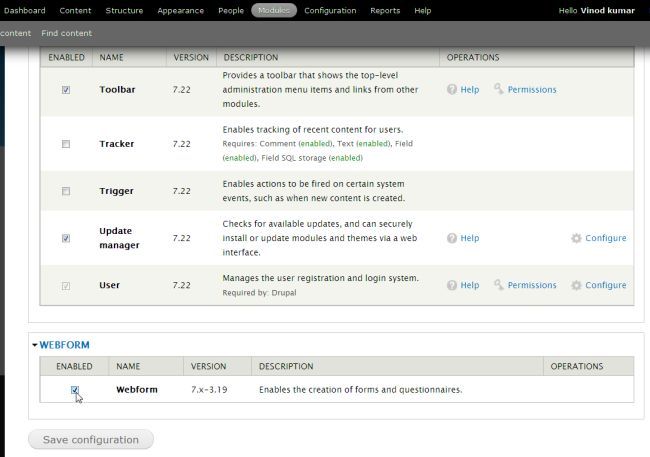Open the Configure link for User module
Screen dimensions: 650x457
click(606, 285)
